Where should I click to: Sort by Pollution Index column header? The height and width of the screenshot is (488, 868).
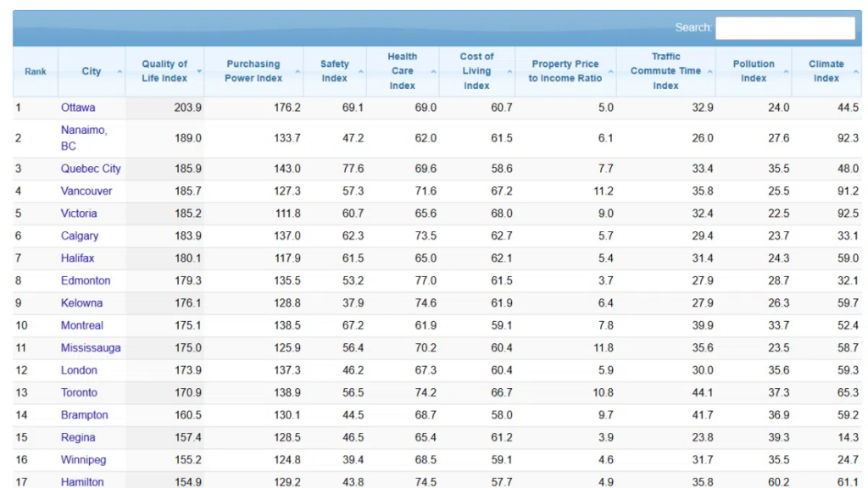pyautogui.click(x=754, y=71)
